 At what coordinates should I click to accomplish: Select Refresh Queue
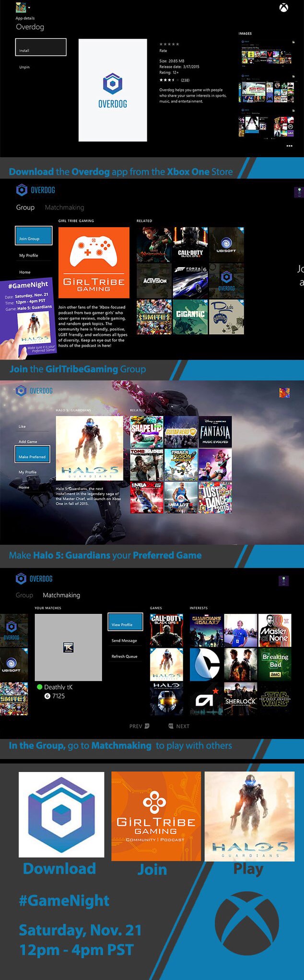(x=124, y=657)
